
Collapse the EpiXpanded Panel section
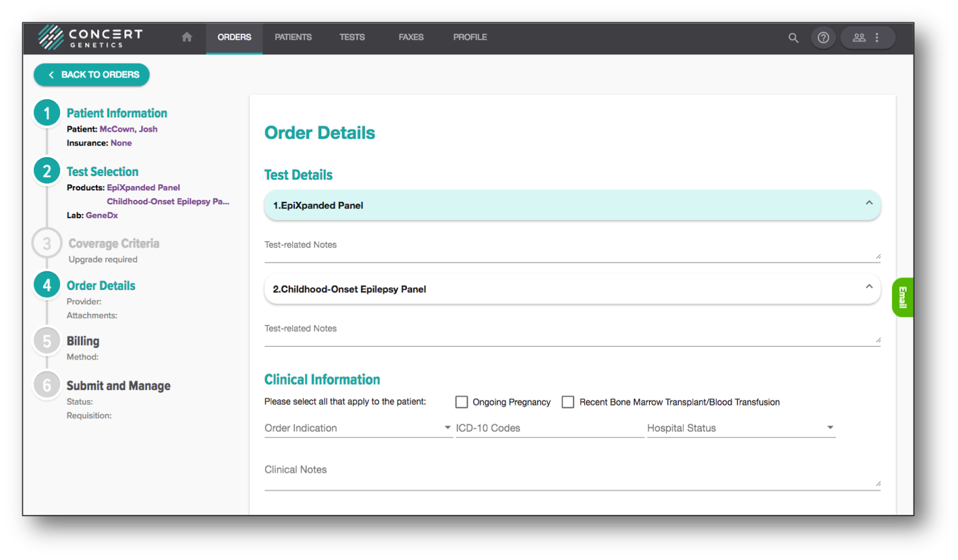coord(869,204)
